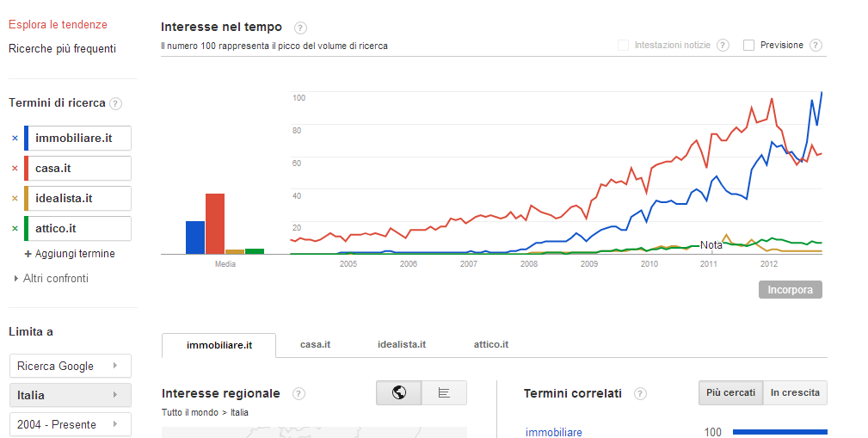Click the Incorpora button
This screenshot has width=868, height=438.
click(x=790, y=290)
